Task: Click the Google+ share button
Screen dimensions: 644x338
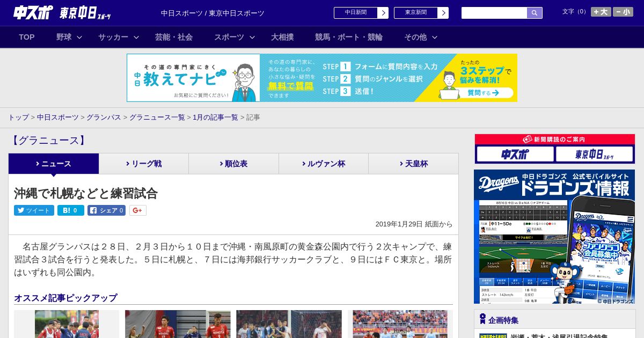Action: pos(137,210)
